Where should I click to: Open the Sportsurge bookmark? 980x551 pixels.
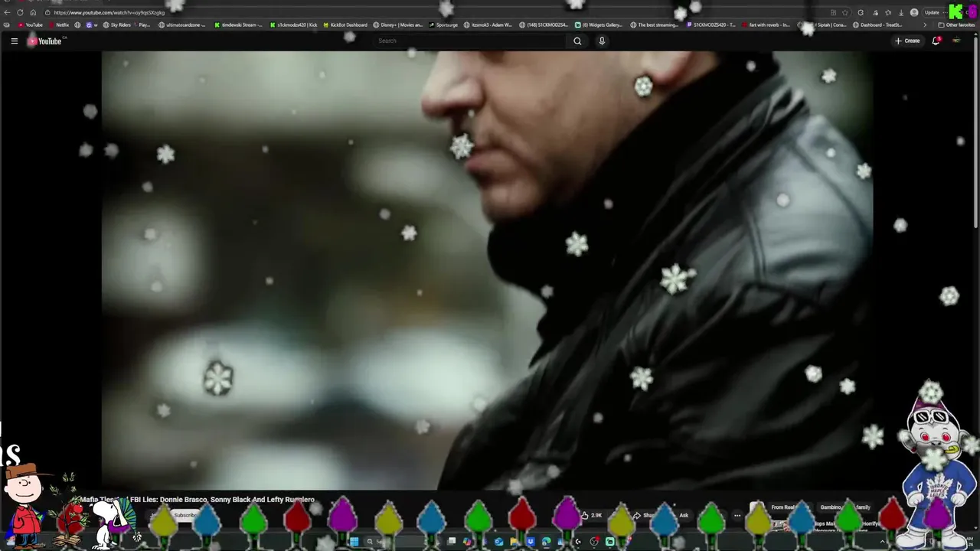pos(443,24)
